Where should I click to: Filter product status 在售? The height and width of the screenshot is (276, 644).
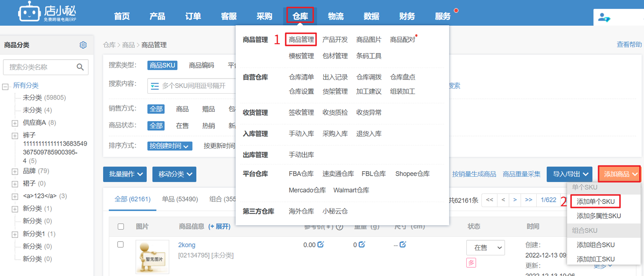click(182, 126)
